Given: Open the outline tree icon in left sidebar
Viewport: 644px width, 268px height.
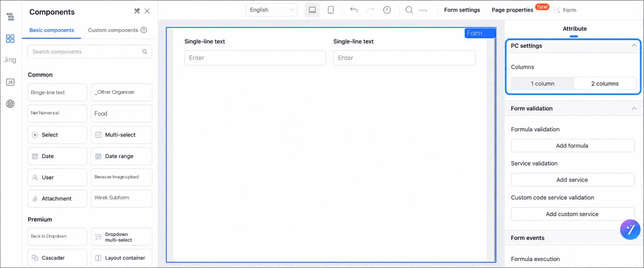Looking at the screenshot, I should coord(10,17).
